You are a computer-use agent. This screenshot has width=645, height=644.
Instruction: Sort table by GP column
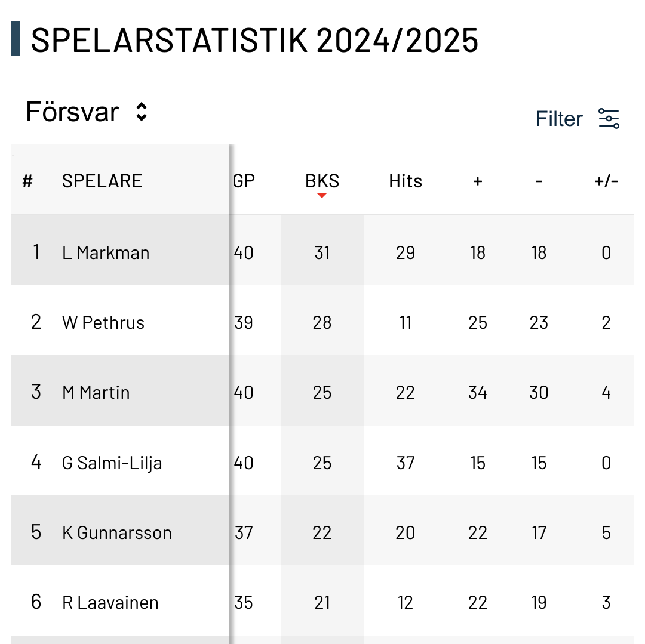coord(244,181)
